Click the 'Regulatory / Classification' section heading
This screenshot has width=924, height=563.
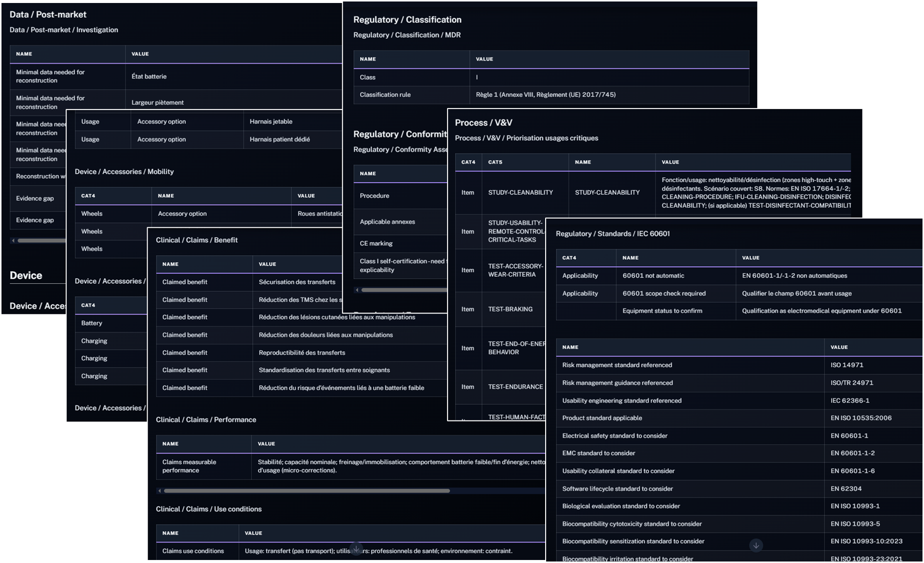tap(407, 20)
